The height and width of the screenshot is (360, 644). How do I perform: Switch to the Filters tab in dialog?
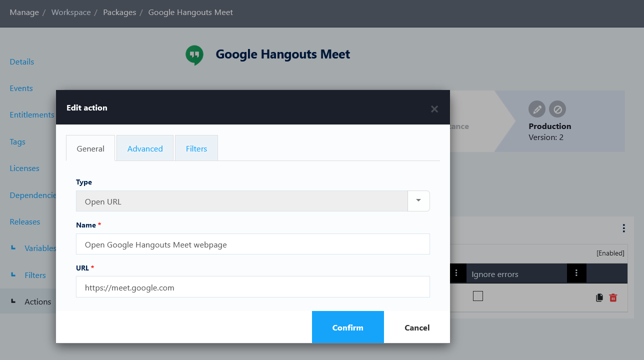196,148
